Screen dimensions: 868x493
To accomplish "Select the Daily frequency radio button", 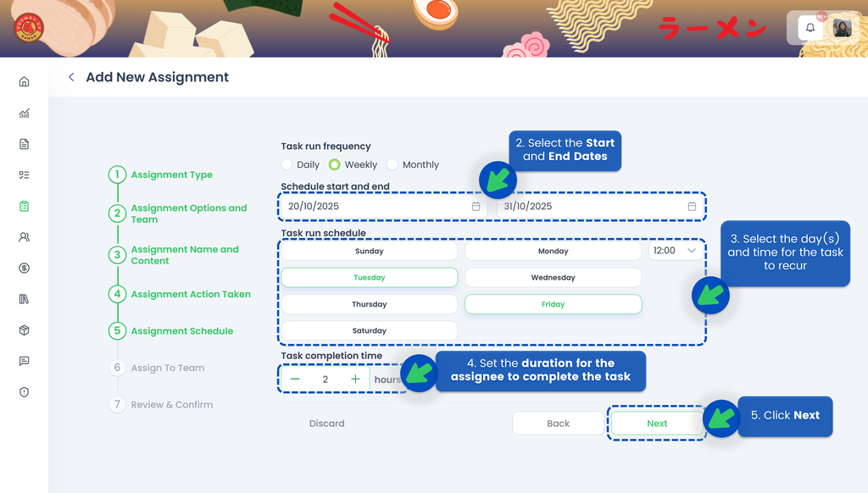I will [x=287, y=165].
